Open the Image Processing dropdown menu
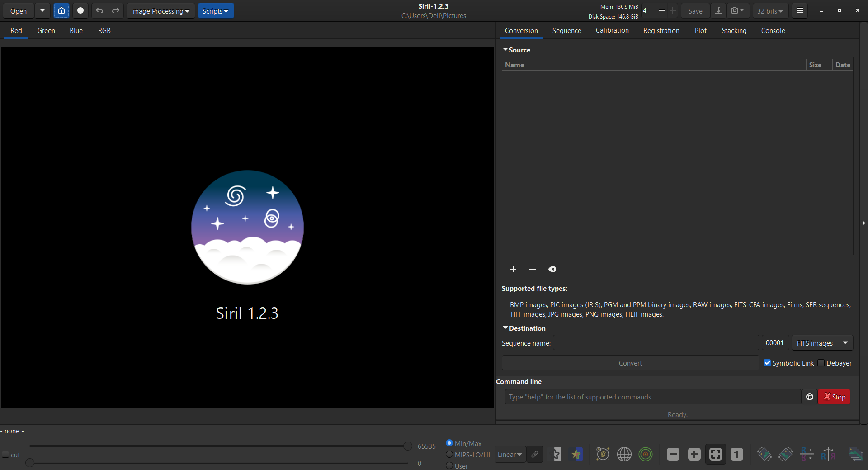 click(x=160, y=11)
